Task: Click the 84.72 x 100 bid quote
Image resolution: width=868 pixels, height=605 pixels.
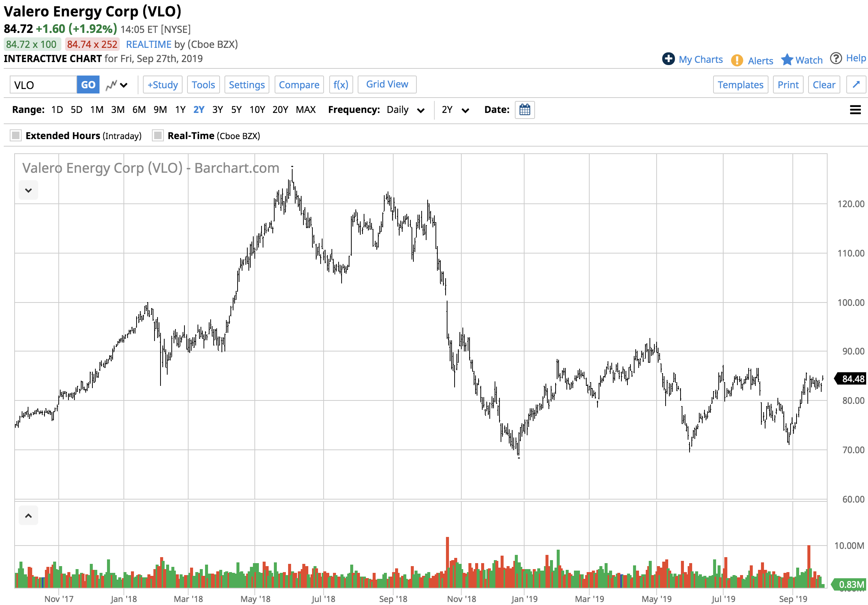Action: [x=32, y=44]
